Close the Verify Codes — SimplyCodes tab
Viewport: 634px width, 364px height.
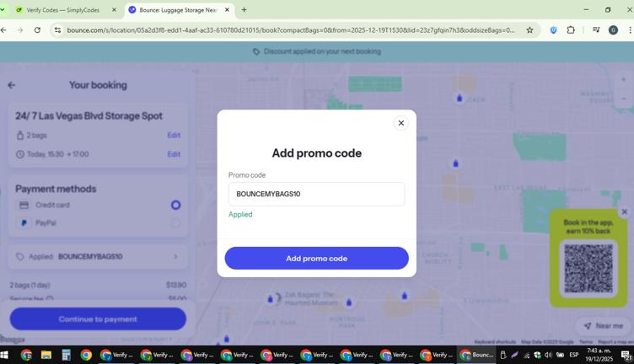[114, 10]
